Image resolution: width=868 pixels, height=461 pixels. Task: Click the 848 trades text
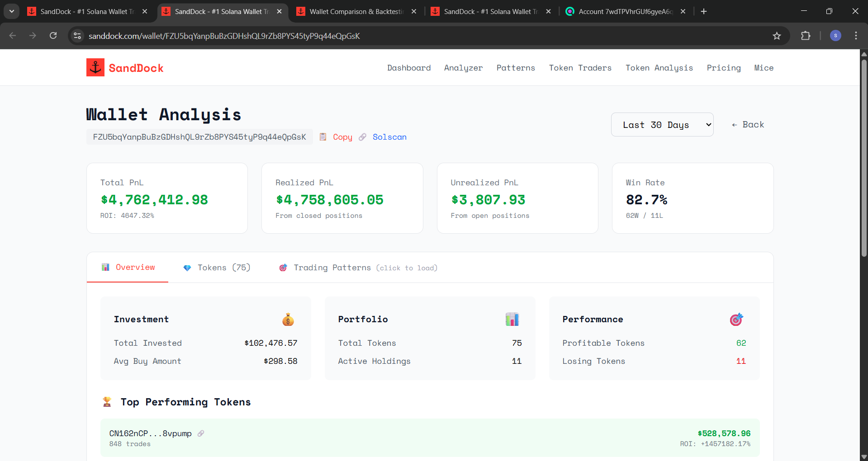tap(130, 444)
